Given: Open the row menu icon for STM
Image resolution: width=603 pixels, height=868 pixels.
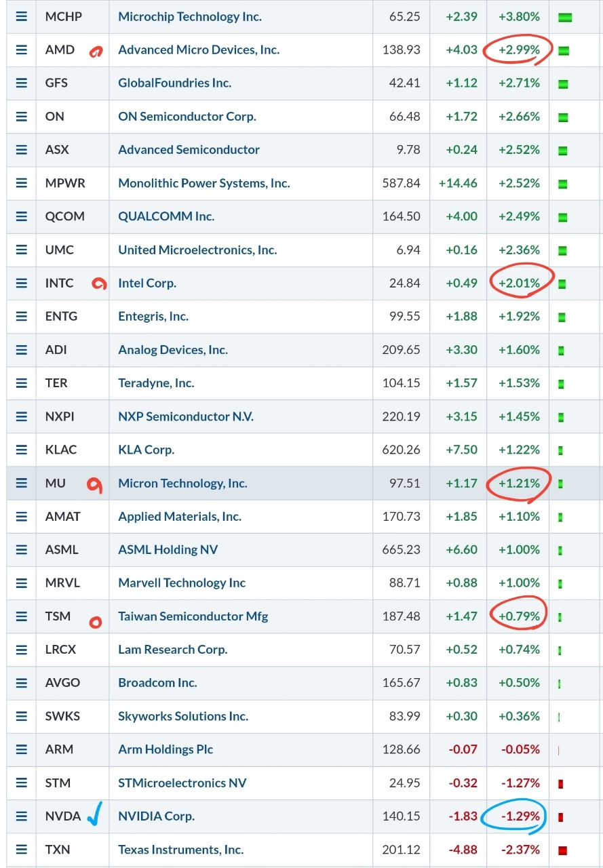Looking at the screenshot, I should tap(22, 783).
